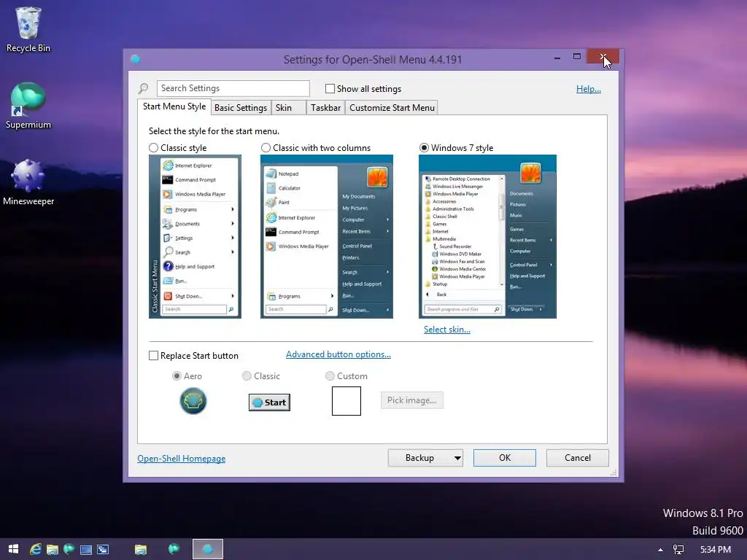
Task: Select the Supermium desktop shortcut
Action: point(28,106)
